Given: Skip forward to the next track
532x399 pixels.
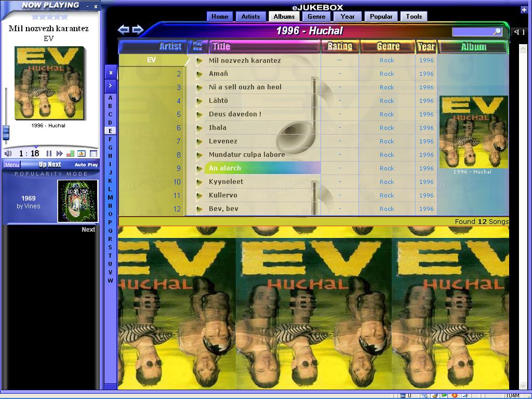Looking at the screenshot, I should (x=60, y=153).
